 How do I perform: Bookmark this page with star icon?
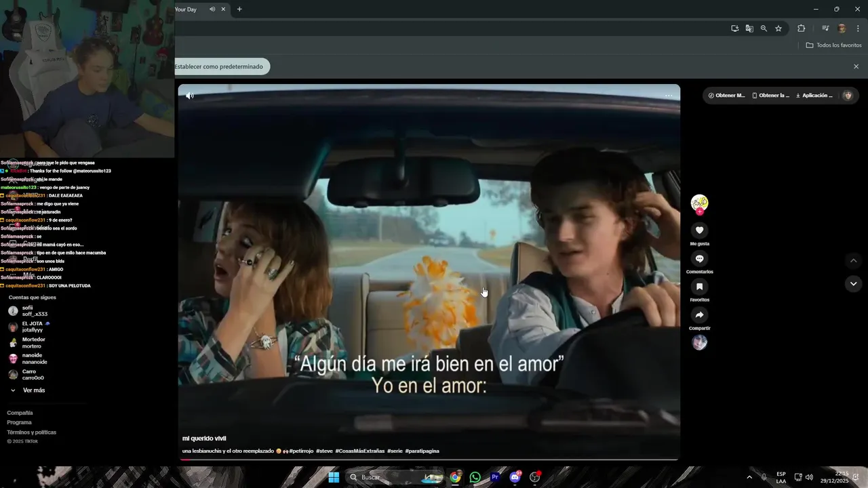tap(778, 28)
